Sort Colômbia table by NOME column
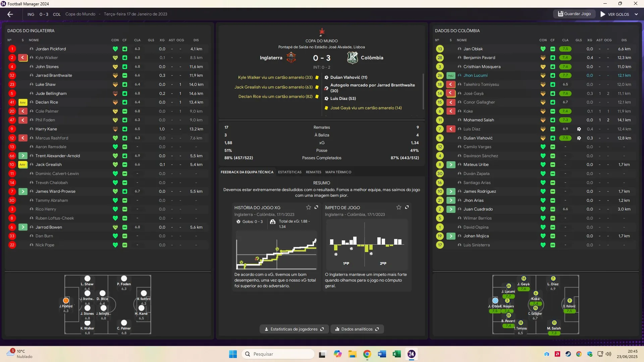The height and width of the screenshot is (362, 644). [462, 40]
